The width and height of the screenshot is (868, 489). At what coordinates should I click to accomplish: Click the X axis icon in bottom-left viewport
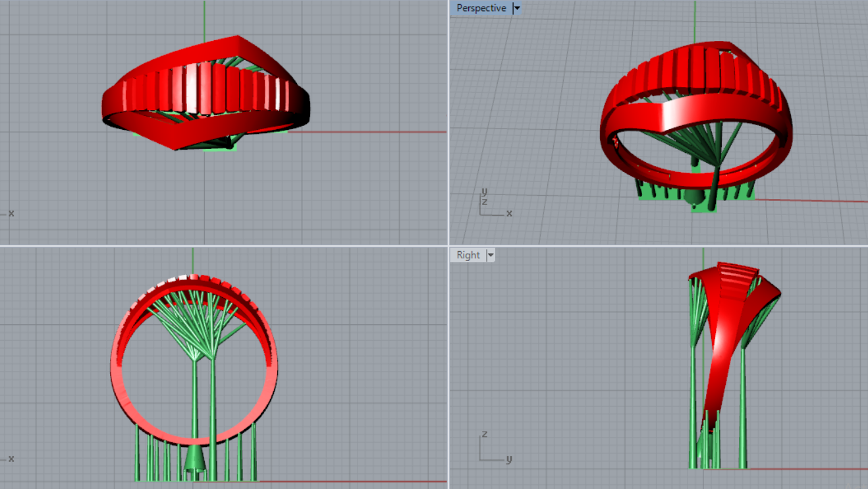pyautogui.click(x=9, y=459)
